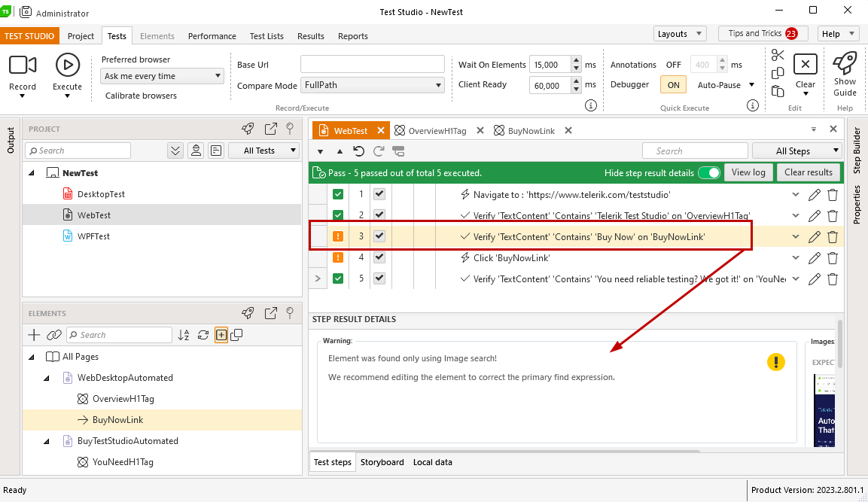
Task: Click the Base Url input field
Action: (373, 64)
